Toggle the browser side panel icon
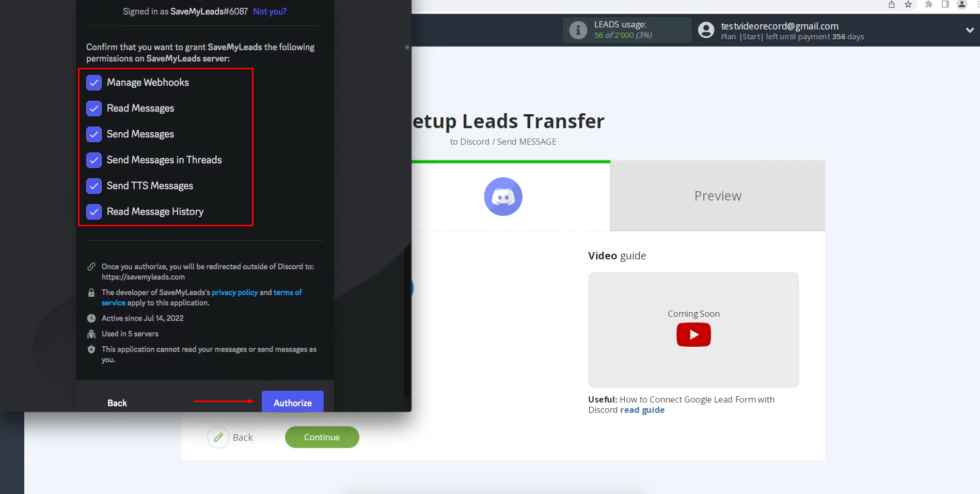980x494 pixels. pos(945,5)
